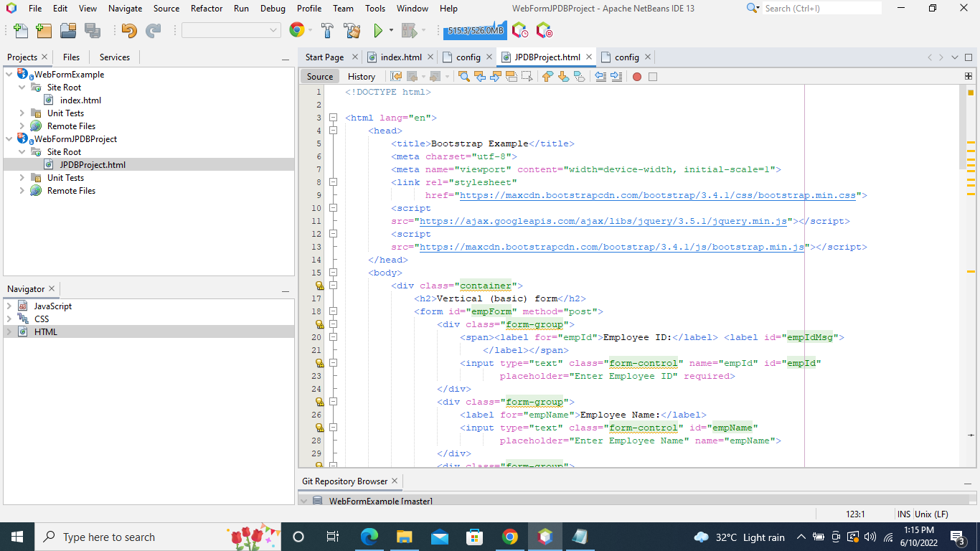Toggle rectangular selection mode

[526, 76]
